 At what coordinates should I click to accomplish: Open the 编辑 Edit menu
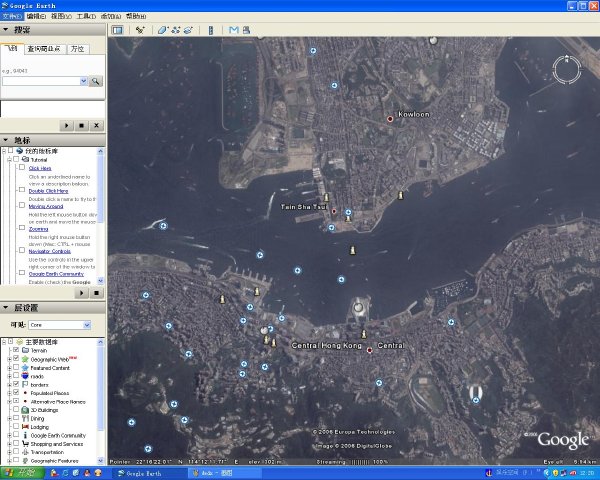point(36,16)
